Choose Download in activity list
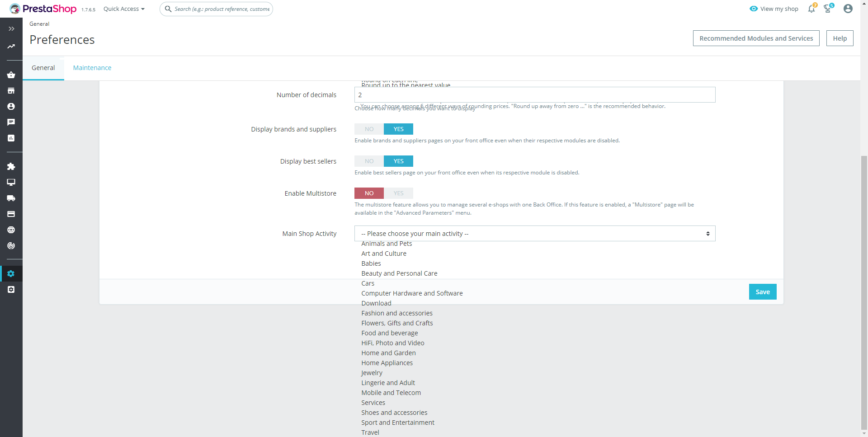Image resolution: width=868 pixels, height=437 pixels. [x=376, y=303]
